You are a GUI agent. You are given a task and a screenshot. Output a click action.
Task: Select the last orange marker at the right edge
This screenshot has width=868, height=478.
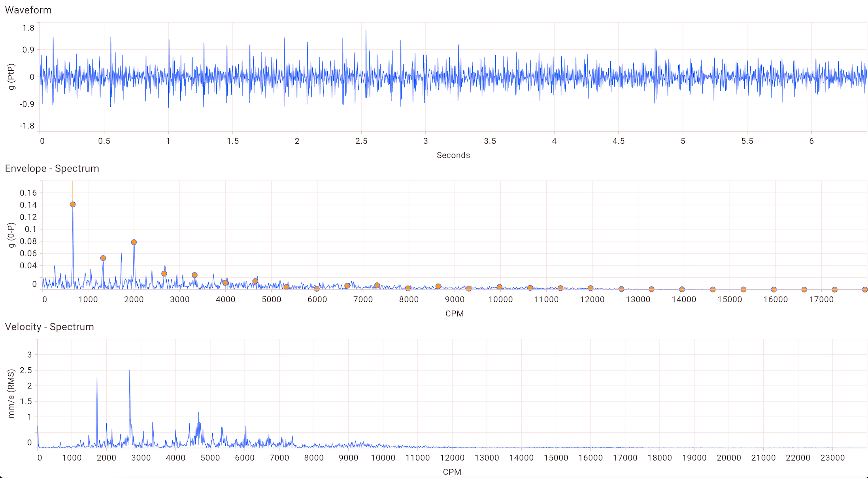coord(865,290)
